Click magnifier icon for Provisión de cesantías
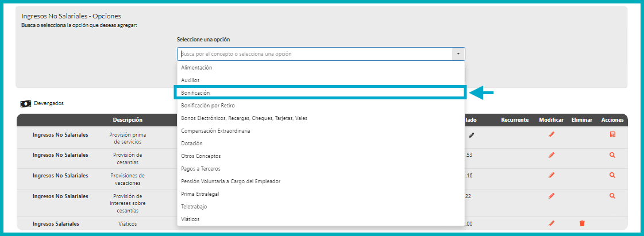Image resolution: width=644 pixels, height=236 pixels. coord(612,155)
